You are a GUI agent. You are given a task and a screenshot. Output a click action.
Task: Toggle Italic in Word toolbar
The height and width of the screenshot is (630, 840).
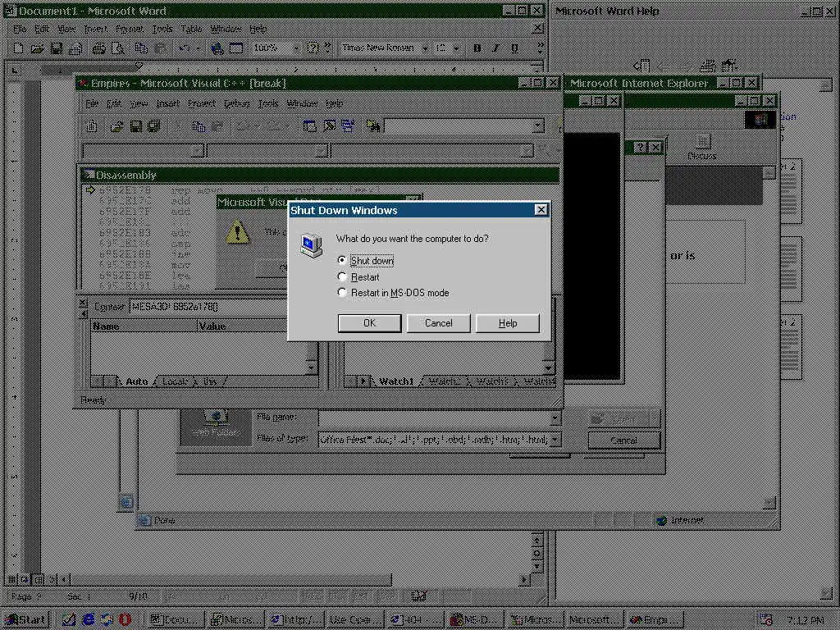pyautogui.click(x=495, y=48)
